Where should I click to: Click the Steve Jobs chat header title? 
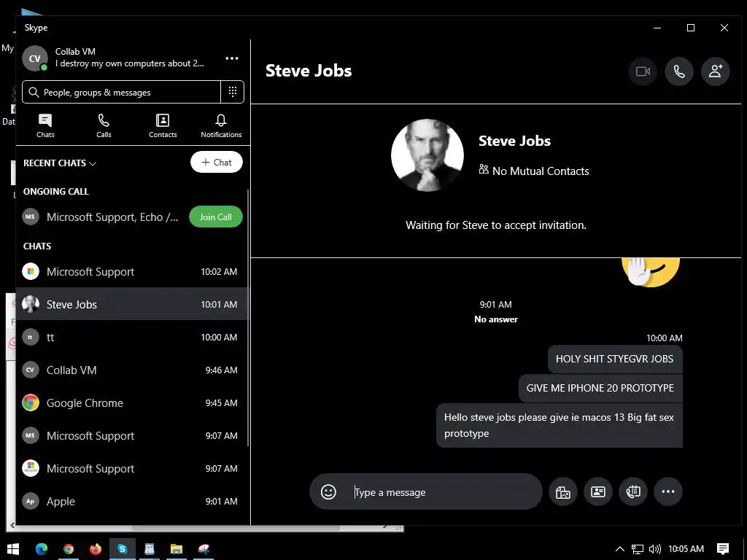tap(309, 71)
